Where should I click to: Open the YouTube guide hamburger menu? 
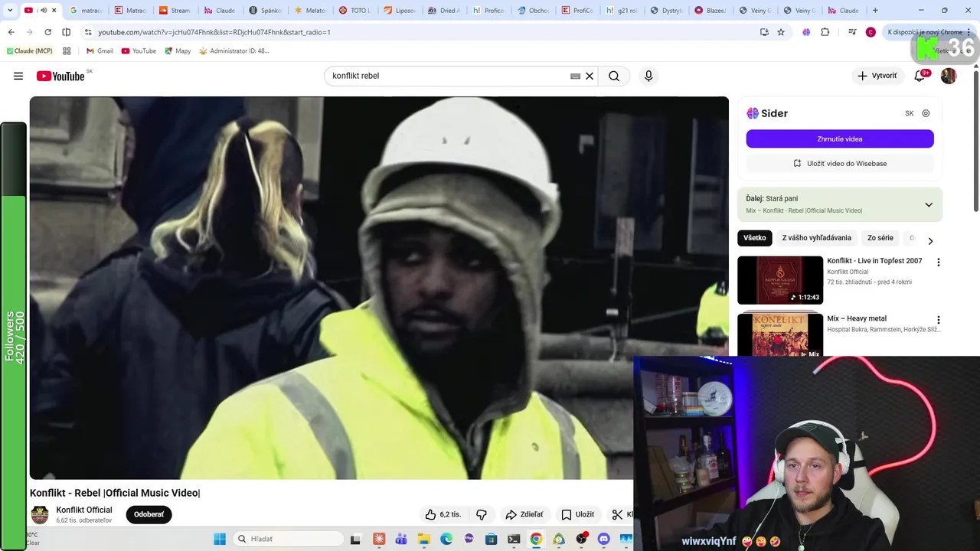pyautogui.click(x=18, y=76)
